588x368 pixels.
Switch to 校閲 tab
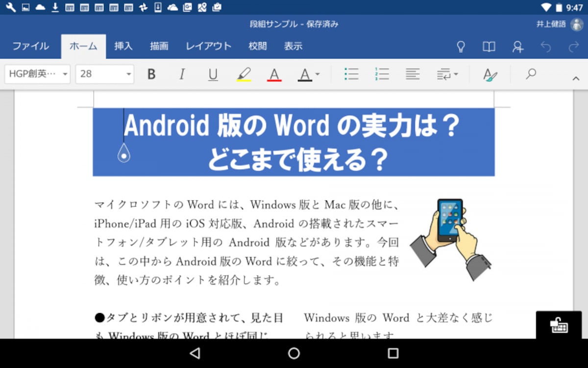pos(258,46)
